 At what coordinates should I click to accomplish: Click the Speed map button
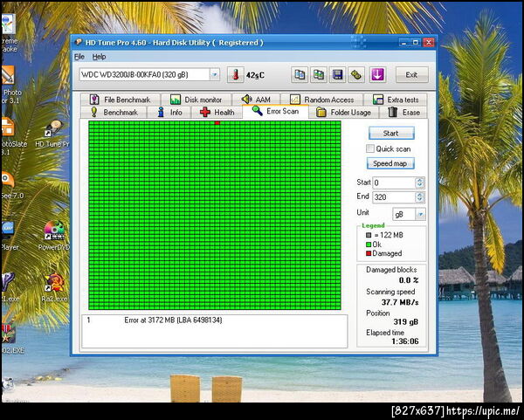tap(390, 163)
